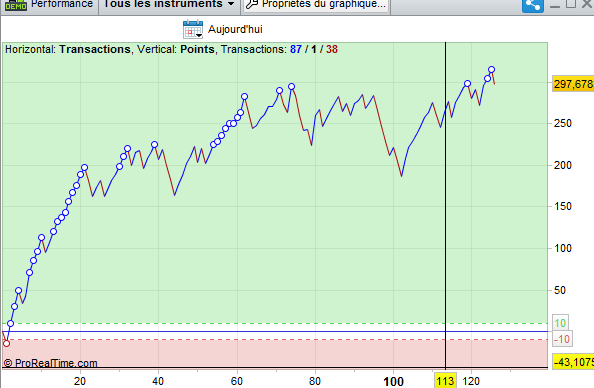Click the -43,1075 yellow value label
The image size is (594, 388).
[x=573, y=362]
